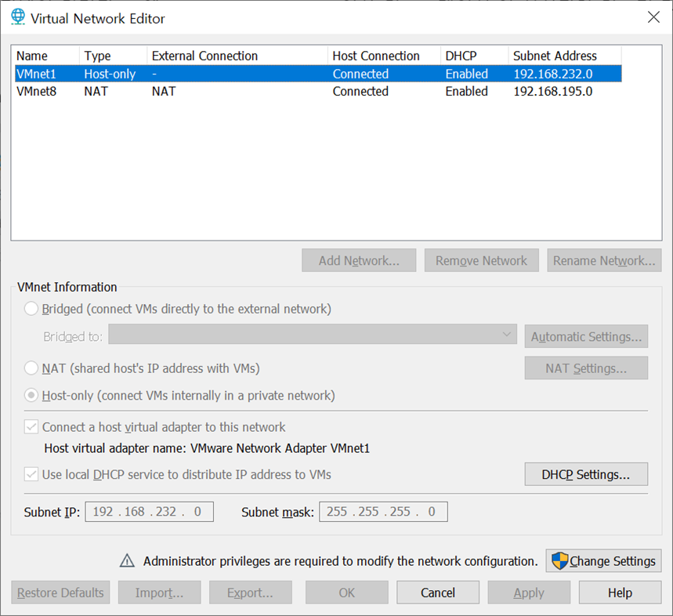This screenshot has height=616, width=673.
Task: Click the shield icon on Change Settings
Action: [x=559, y=560]
